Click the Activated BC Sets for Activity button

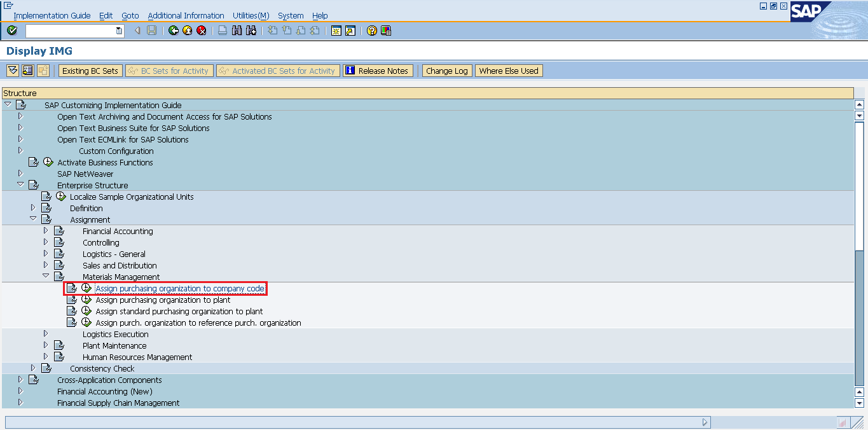(277, 71)
